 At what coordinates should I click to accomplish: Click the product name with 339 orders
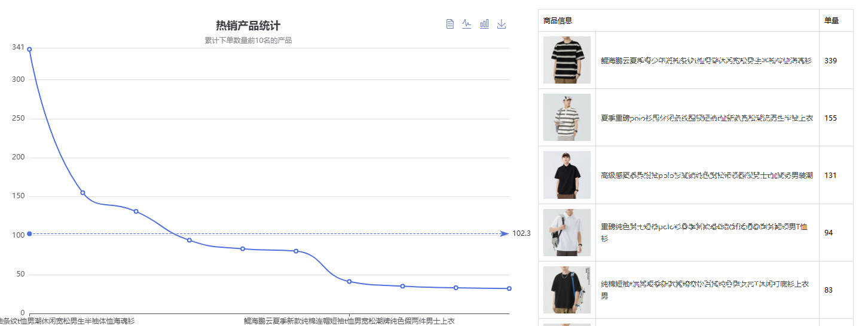click(706, 61)
